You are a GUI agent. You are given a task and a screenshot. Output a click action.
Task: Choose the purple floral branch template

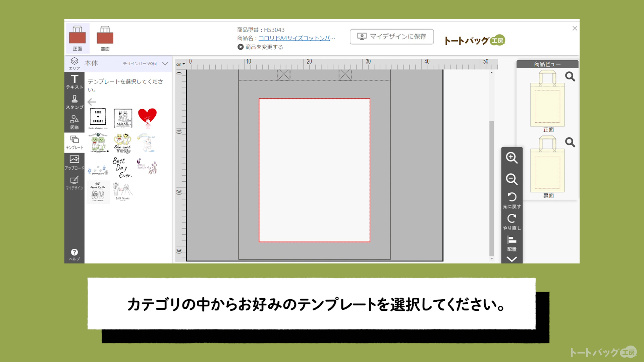click(147, 167)
